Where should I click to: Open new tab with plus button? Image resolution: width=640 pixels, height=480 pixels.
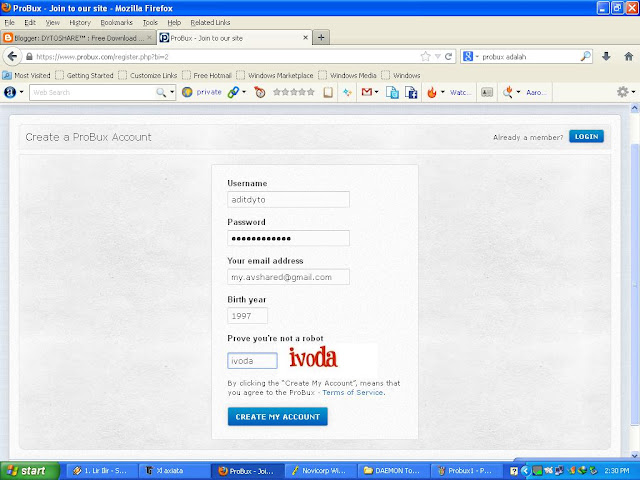pos(321,38)
